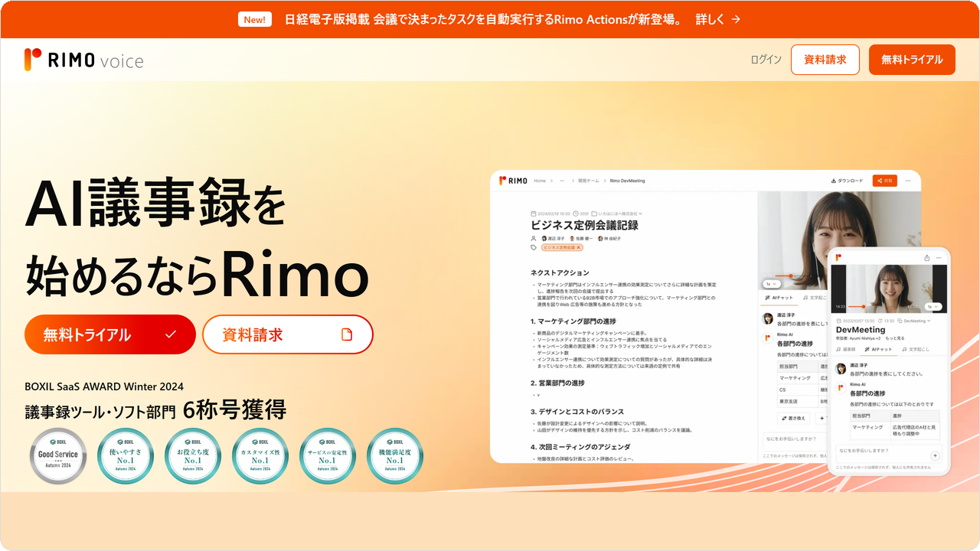Click the 使いやすさ No.1 award badge
The width and height of the screenshot is (980, 551).
(x=126, y=456)
